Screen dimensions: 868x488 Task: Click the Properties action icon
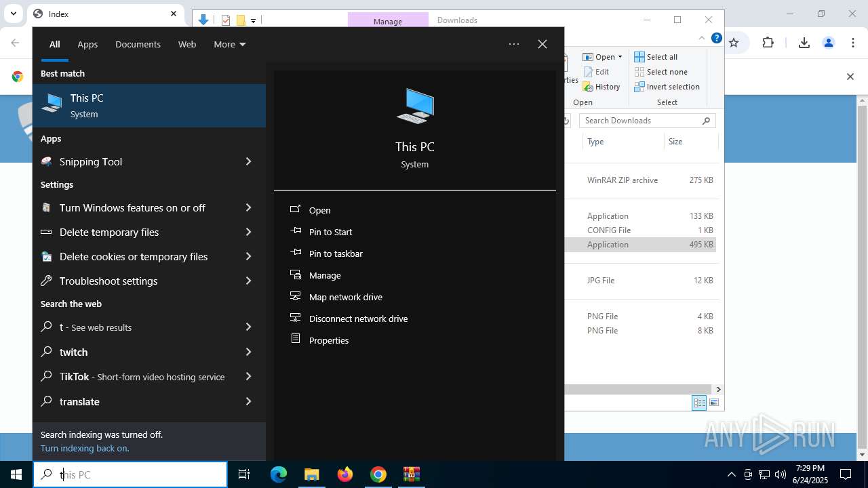pyautogui.click(x=296, y=340)
